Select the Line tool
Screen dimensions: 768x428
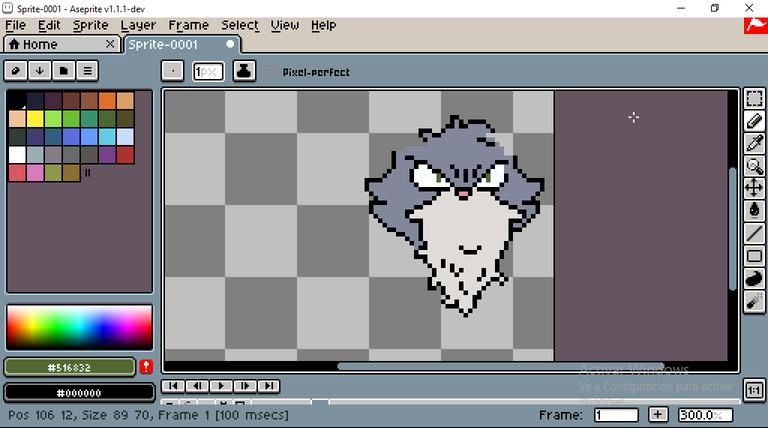pyautogui.click(x=754, y=234)
